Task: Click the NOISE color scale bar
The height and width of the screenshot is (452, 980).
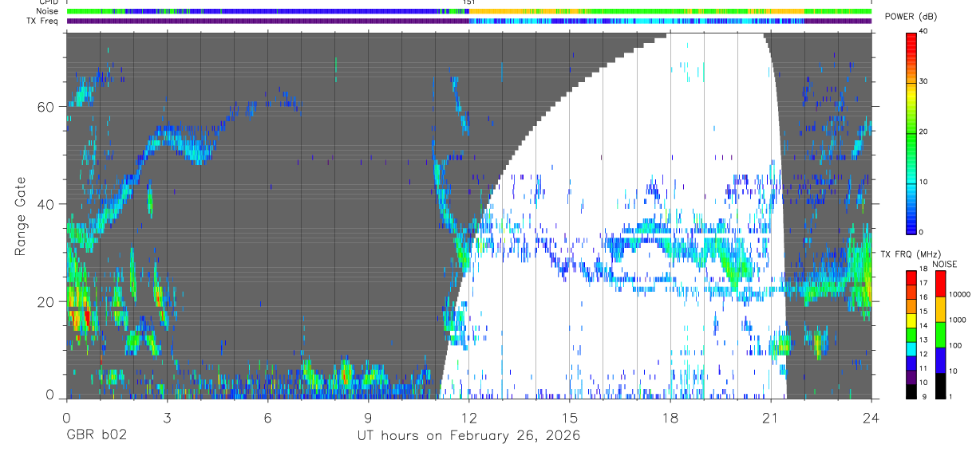Action: (940, 334)
